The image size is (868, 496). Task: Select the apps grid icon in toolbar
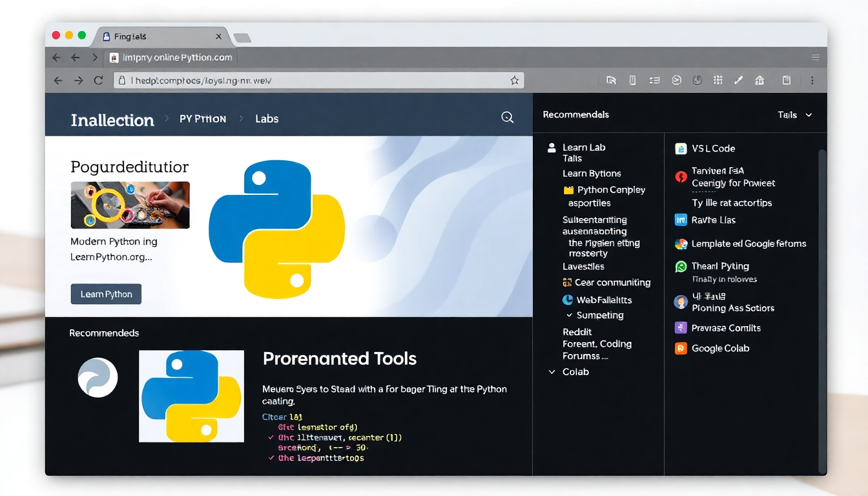[718, 80]
